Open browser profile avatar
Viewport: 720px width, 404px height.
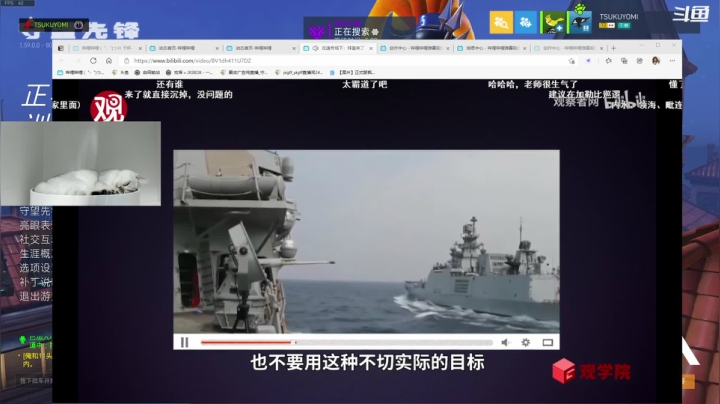(x=656, y=61)
